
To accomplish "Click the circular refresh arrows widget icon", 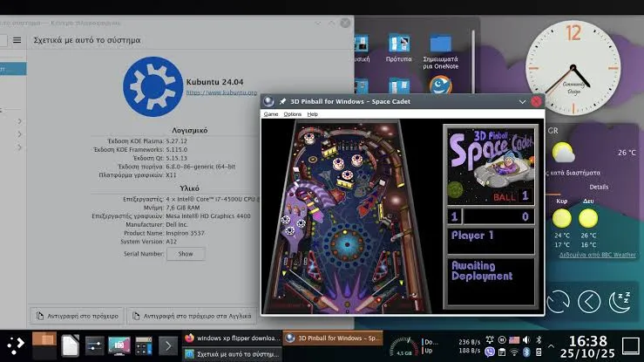I will click(x=558, y=301).
